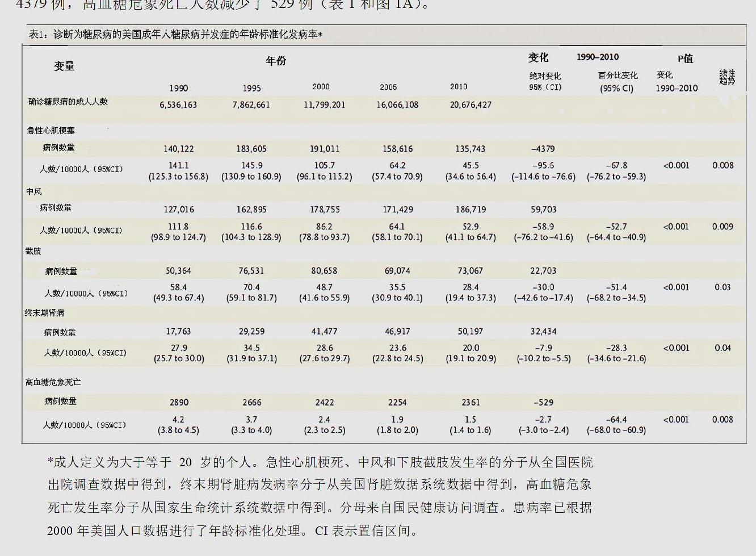
Task: Click the table title starting with 表1
Action: [x=175, y=35]
